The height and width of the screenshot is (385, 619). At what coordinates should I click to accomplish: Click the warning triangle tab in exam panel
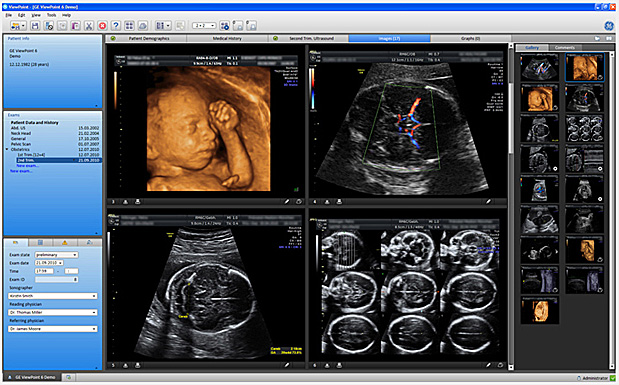click(x=65, y=242)
